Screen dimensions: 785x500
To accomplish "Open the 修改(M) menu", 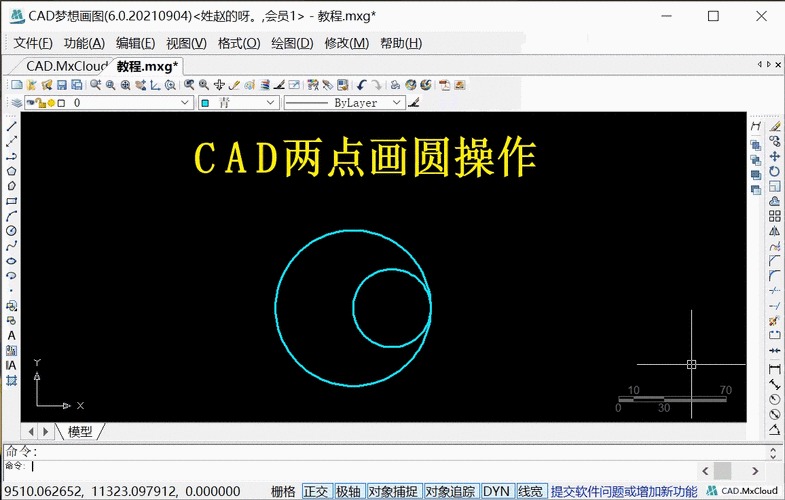I will pyautogui.click(x=346, y=44).
